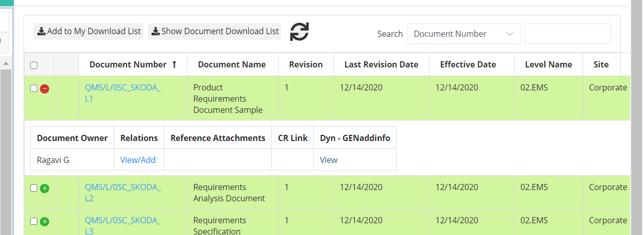Image resolution: width=644 pixels, height=235 pixels.
Task: Sort by Last Revision Date column header
Action: coord(381,64)
